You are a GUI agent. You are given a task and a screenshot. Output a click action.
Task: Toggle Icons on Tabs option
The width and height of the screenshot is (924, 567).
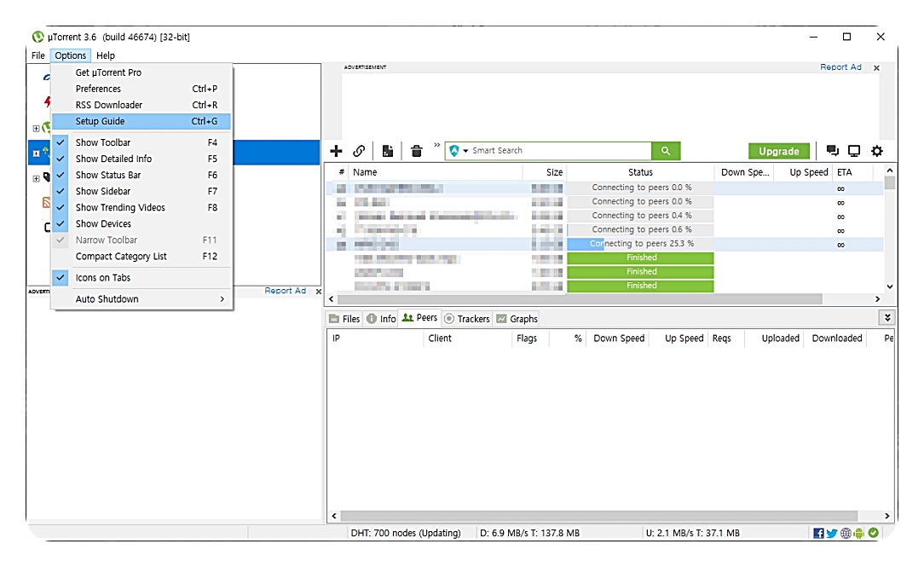(141, 278)
